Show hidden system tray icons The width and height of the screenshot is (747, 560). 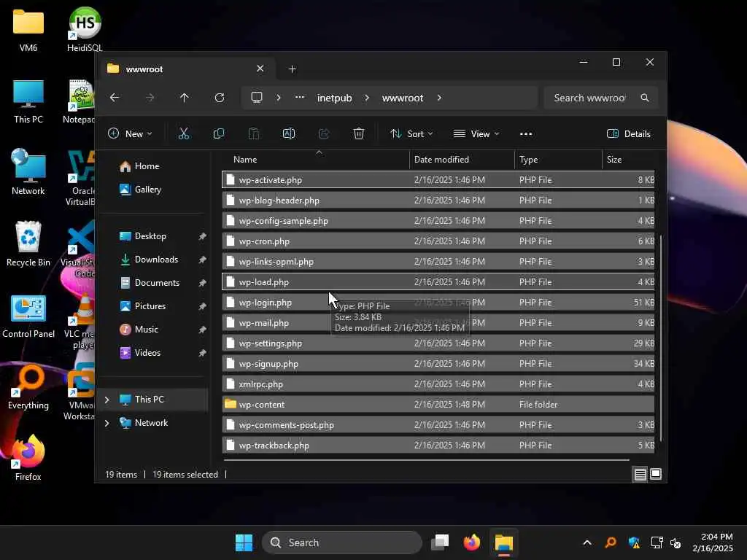click(587, 542)
